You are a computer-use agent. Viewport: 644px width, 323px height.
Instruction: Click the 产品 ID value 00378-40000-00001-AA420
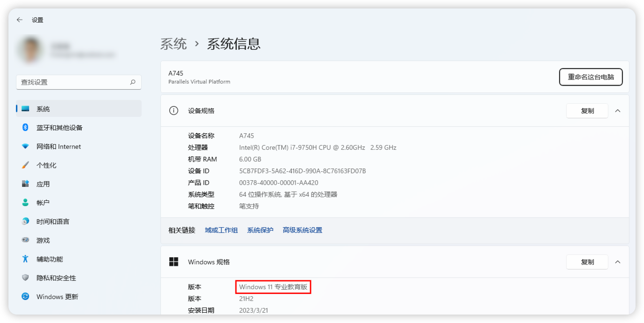[279, 183]
